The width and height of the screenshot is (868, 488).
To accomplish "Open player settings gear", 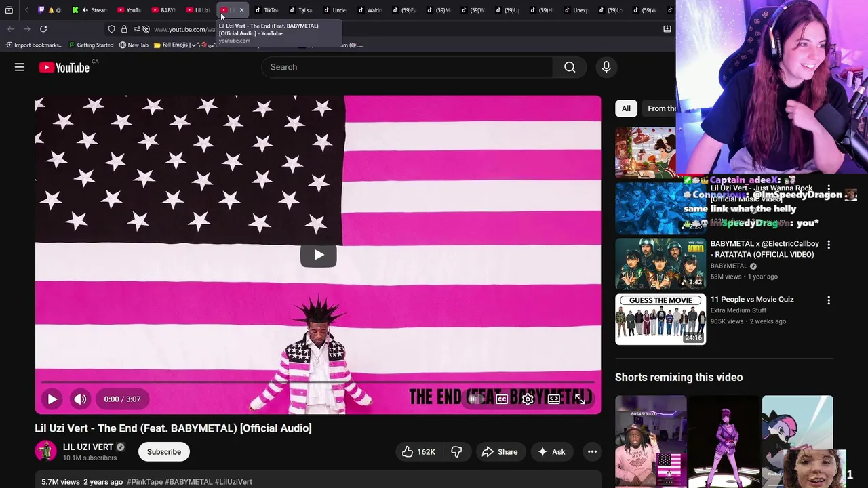I will coord(528,399).
